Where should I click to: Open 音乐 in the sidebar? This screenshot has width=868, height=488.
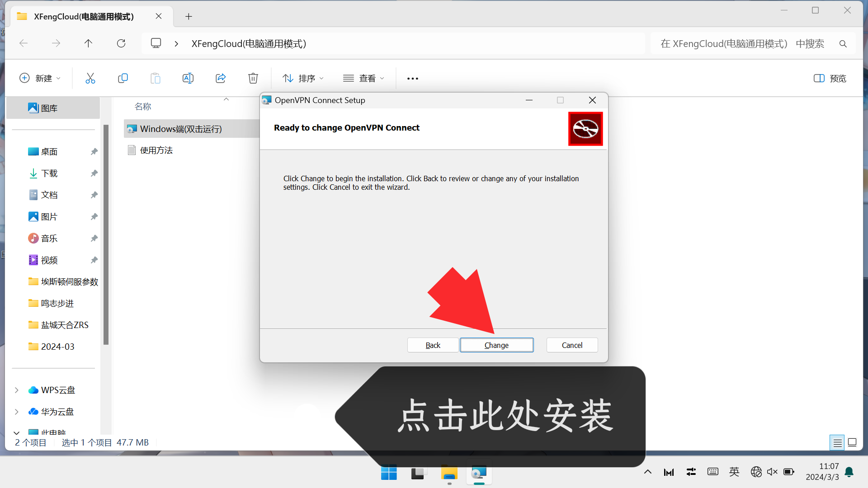click(x=49, y=238)
